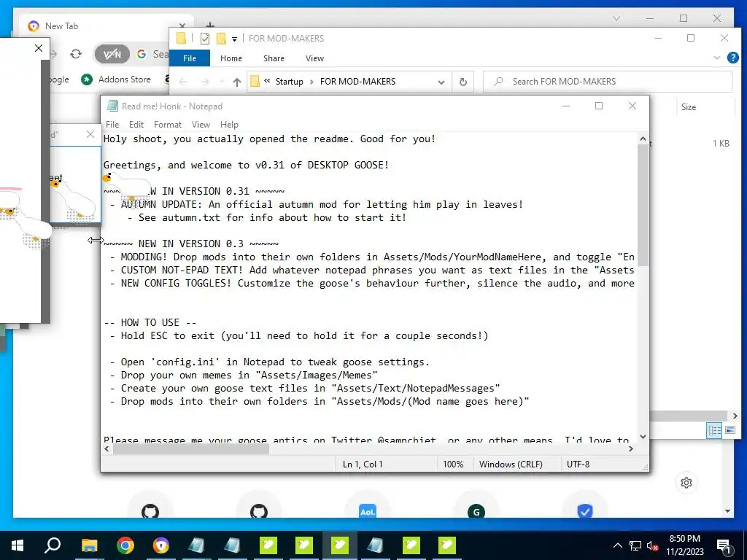Open Windows taskbar search
747x560 pixels.
(53, 545)
